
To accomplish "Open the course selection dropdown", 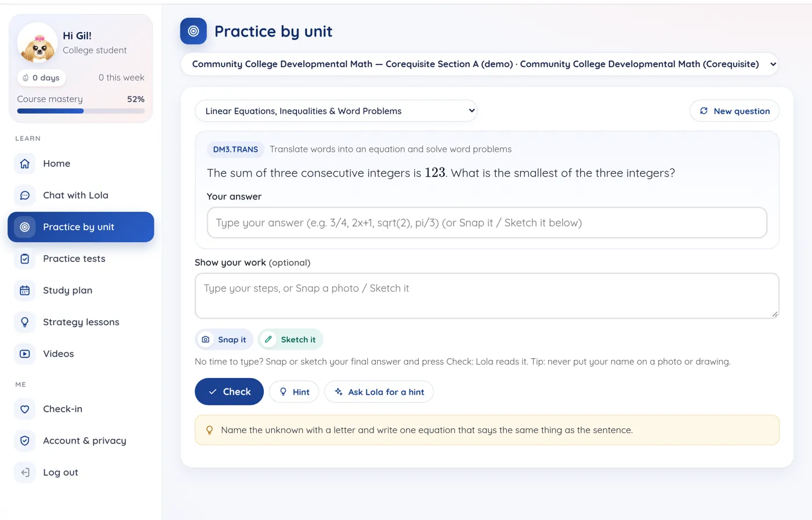I will point(480,64).
